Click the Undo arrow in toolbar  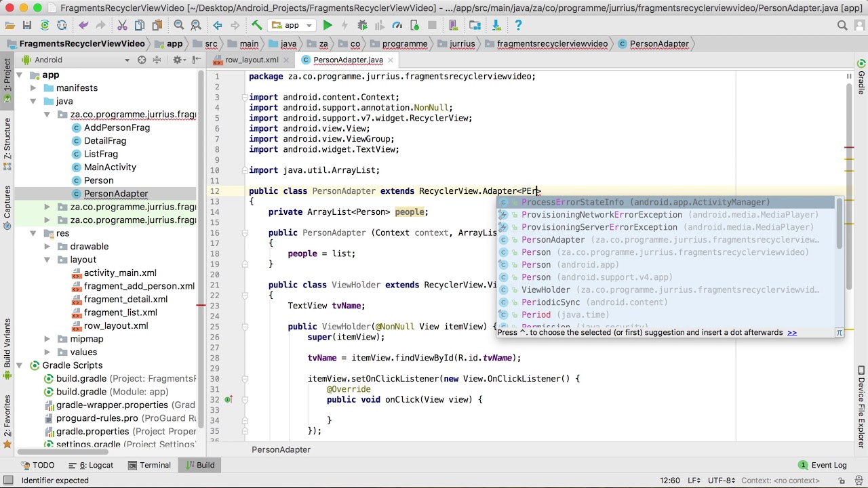click(83, 25)
